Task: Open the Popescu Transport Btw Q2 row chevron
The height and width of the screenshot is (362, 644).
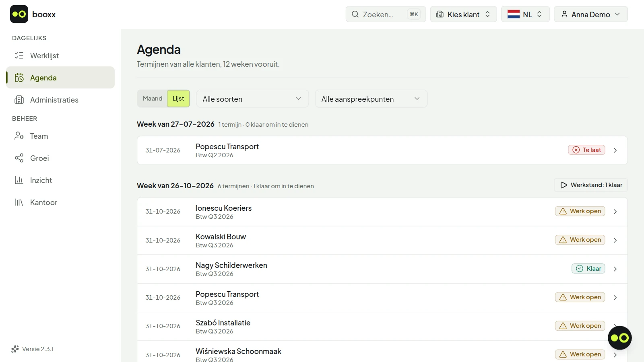Action: (x=615, y=150)
